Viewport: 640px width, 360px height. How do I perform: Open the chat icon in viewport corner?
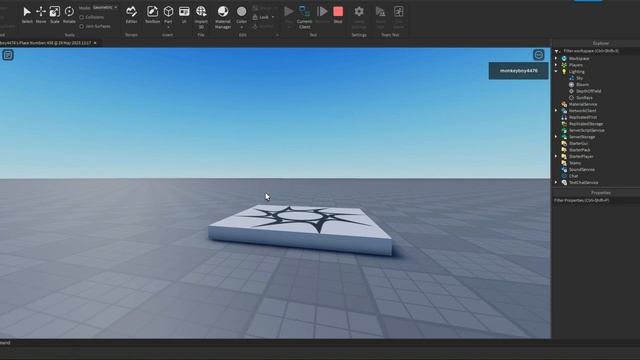tap(8, 55)
